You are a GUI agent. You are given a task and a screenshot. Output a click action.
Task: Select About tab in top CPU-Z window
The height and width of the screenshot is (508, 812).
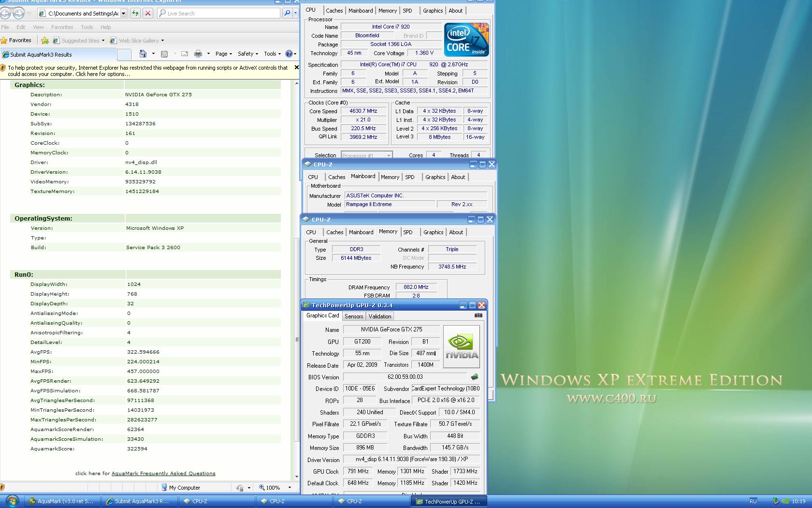[x=456, y=11]
